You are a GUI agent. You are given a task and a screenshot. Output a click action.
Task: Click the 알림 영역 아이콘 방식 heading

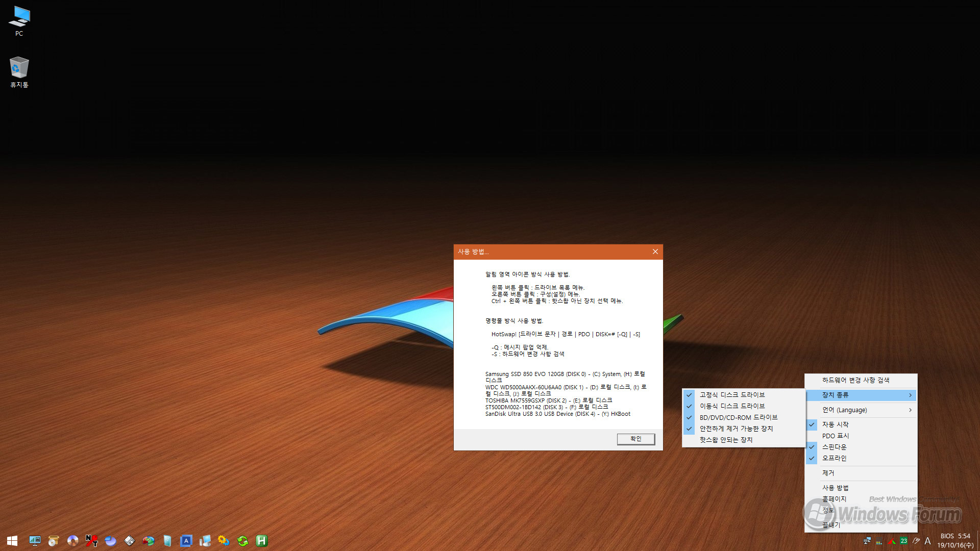pos(527,274)
